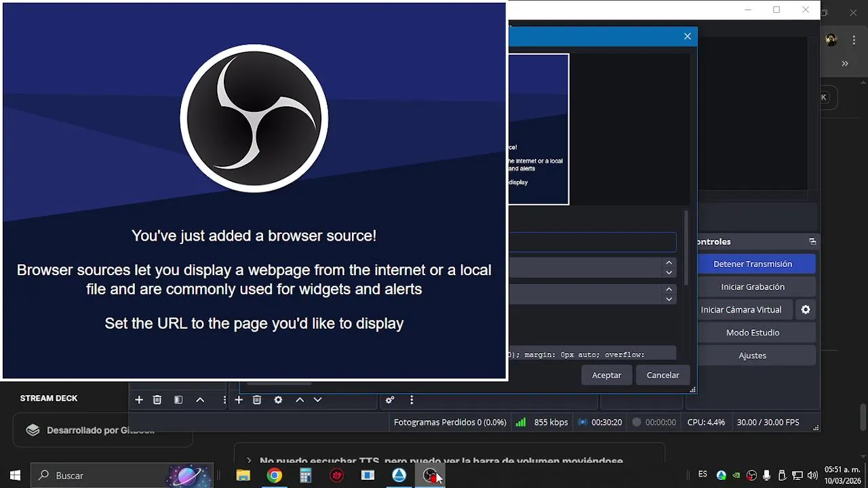Click 30.00 / 30.00 FPS status text
The image size is (868, 488).
(x=768, y=422)
